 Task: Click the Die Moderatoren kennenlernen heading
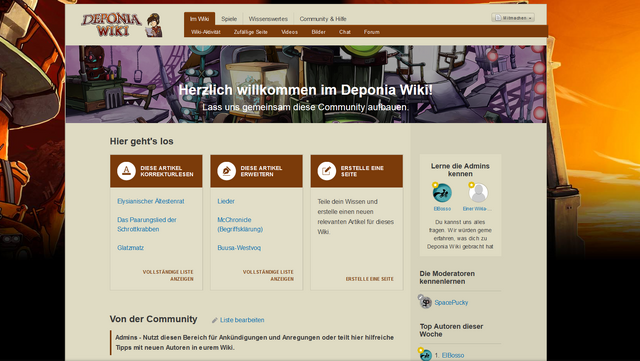pyautogui.click(x=447, y=277)
